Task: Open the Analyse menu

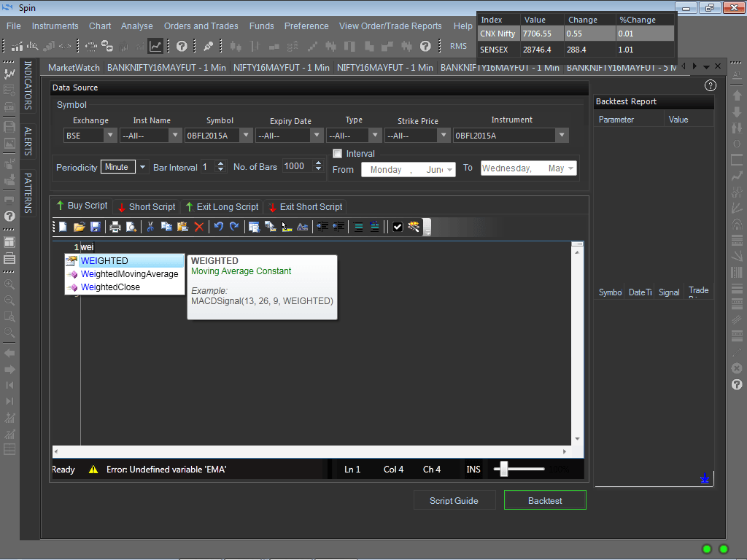Action: click(137, 26)
